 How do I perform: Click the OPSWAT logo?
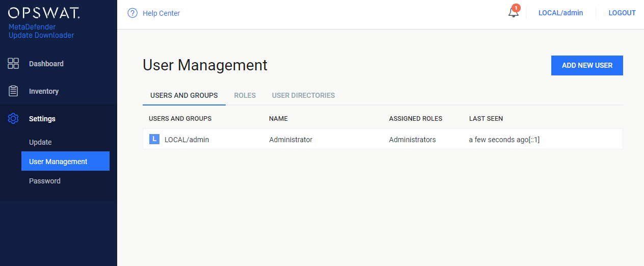point(44,13)
